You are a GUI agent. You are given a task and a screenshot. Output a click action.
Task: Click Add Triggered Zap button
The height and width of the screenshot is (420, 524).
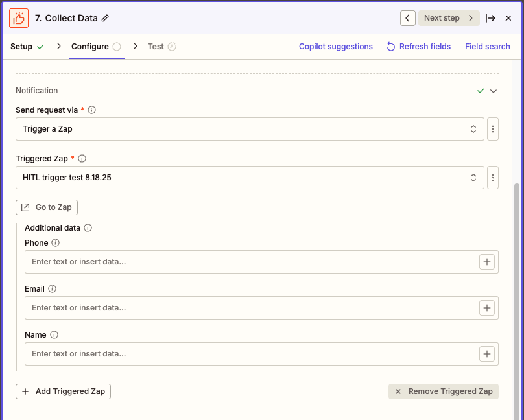63,391
